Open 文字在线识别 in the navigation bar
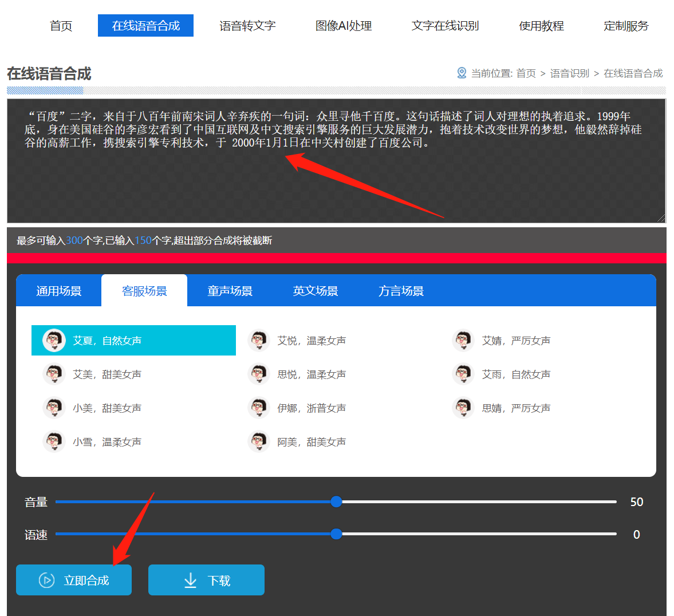The height and width of the screenshot is (616, 674). [x=446, y=26]
